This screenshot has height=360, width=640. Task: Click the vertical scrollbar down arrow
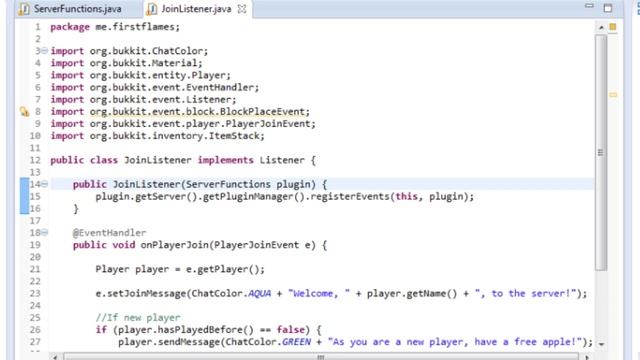[x=601, y=344]
